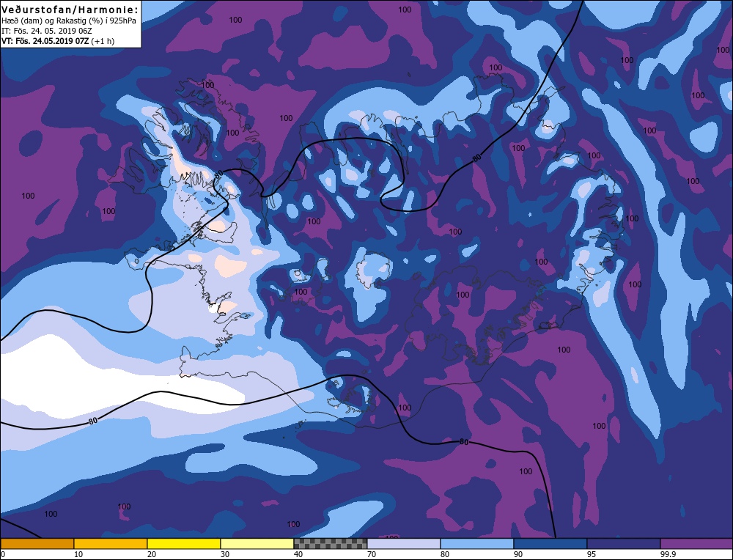Viewport: 733px width, 560px height.
Task: Click the '99.9' legend scale label
Action: [x=668, y=554]
